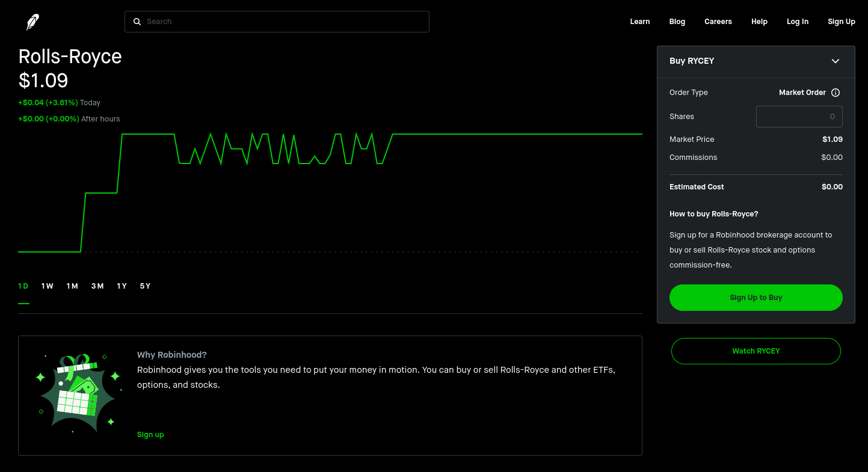Click the gift box illustration

click(x=78, y=393)
